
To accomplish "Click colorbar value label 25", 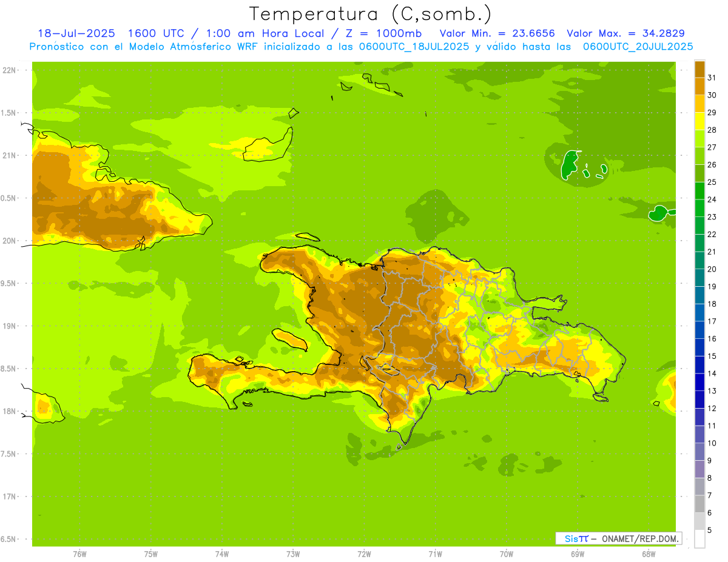I will coord(712,182).
